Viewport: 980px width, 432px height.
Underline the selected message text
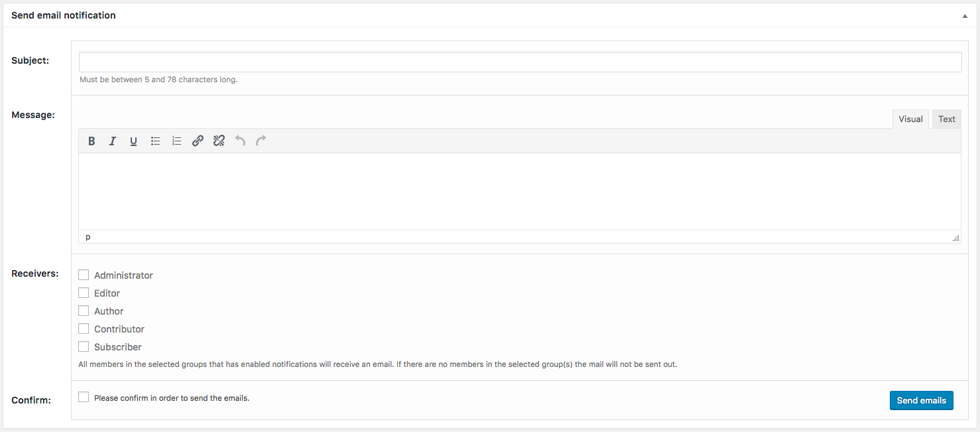(134, 141)
